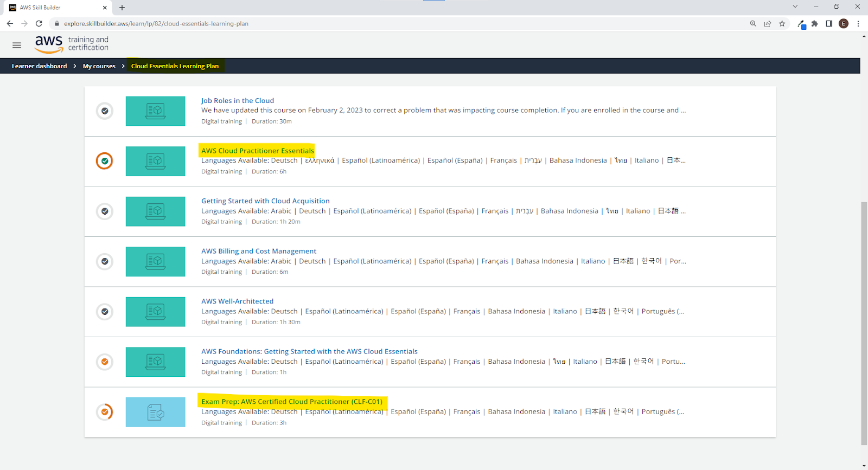
Task: Click status circle for AWS Billing and Cost Management
Action: coord(105,261)
